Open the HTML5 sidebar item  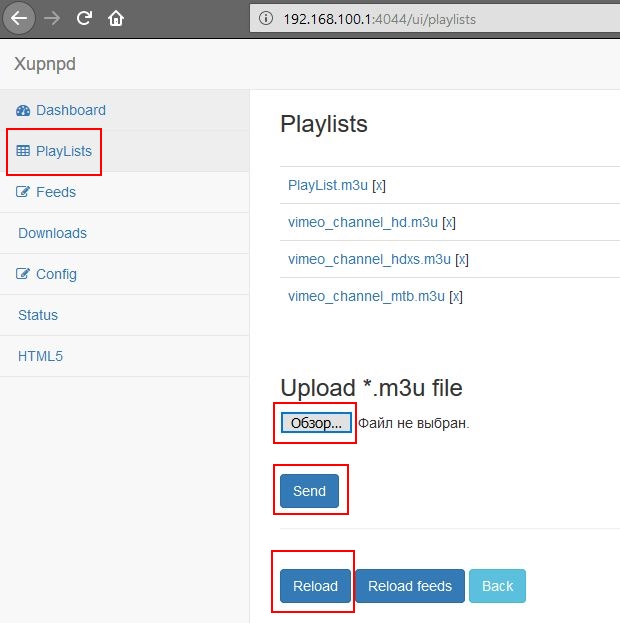coord(41,356)
